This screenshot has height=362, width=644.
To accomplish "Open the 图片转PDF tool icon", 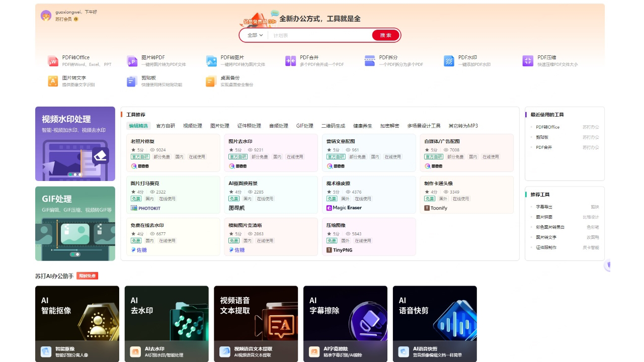I will (132, 61).
